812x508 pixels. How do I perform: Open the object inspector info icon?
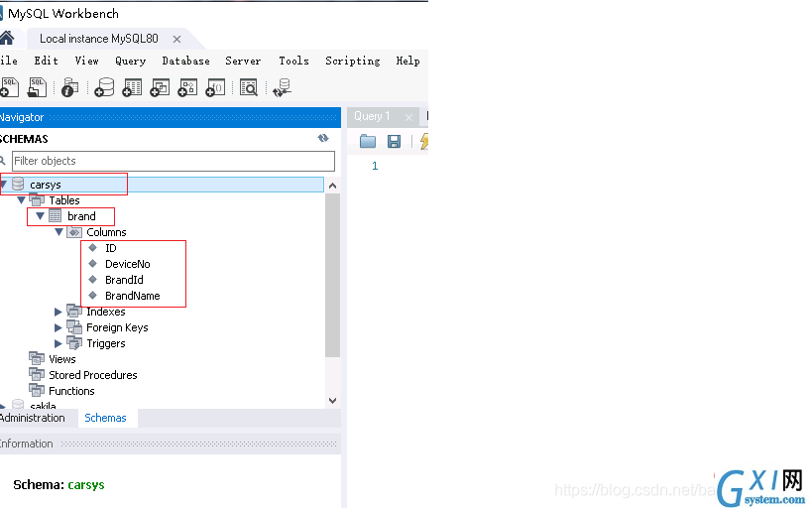tap(70, 87)
